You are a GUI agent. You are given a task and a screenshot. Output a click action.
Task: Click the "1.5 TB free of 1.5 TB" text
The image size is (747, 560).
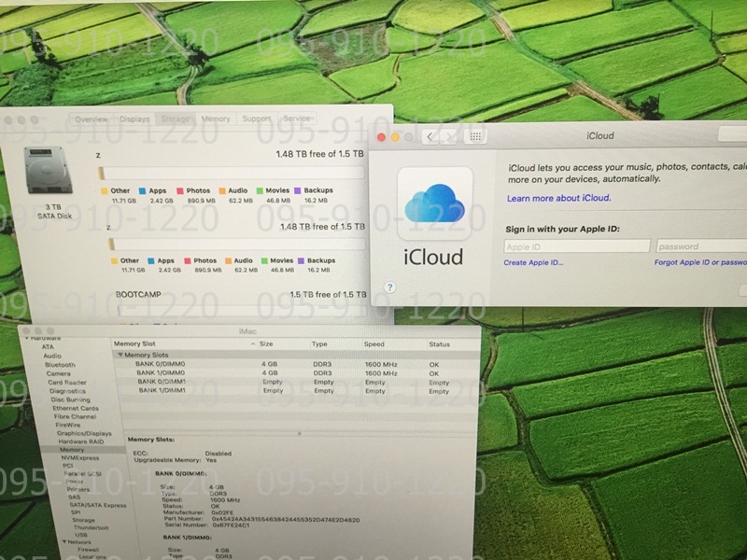pyautogui.click(x=329, y=295)
